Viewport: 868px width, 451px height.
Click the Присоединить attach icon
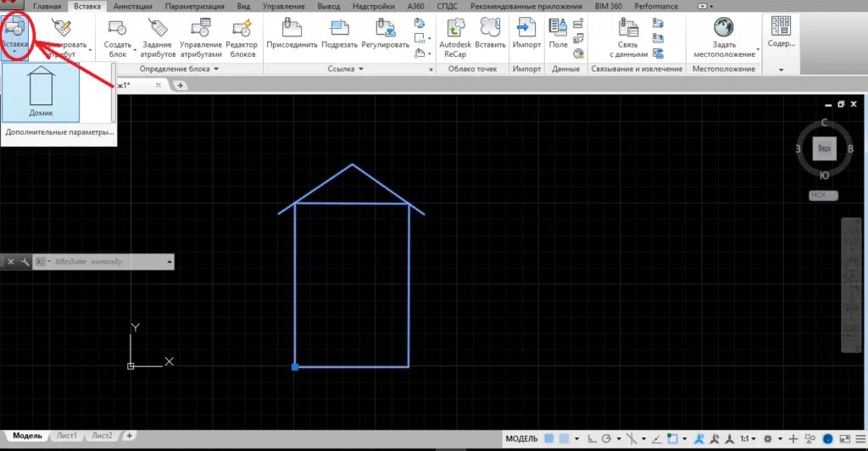tap(292, 27)
